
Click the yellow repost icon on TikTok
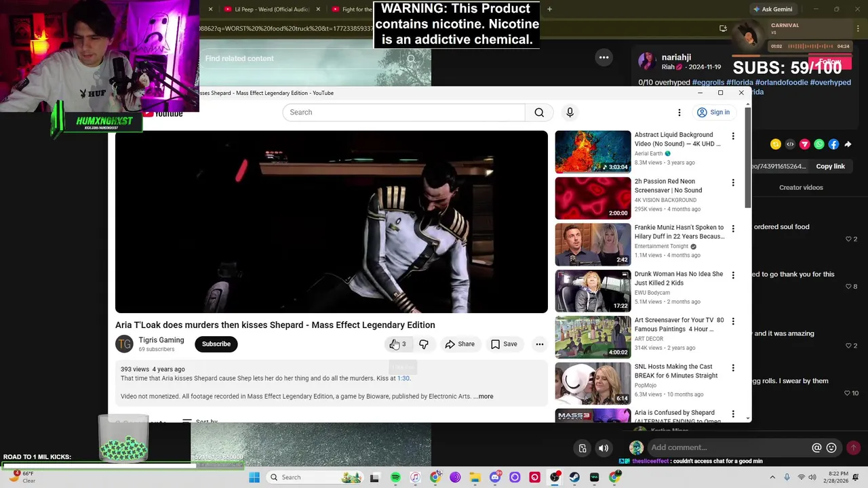coord(776,144)
